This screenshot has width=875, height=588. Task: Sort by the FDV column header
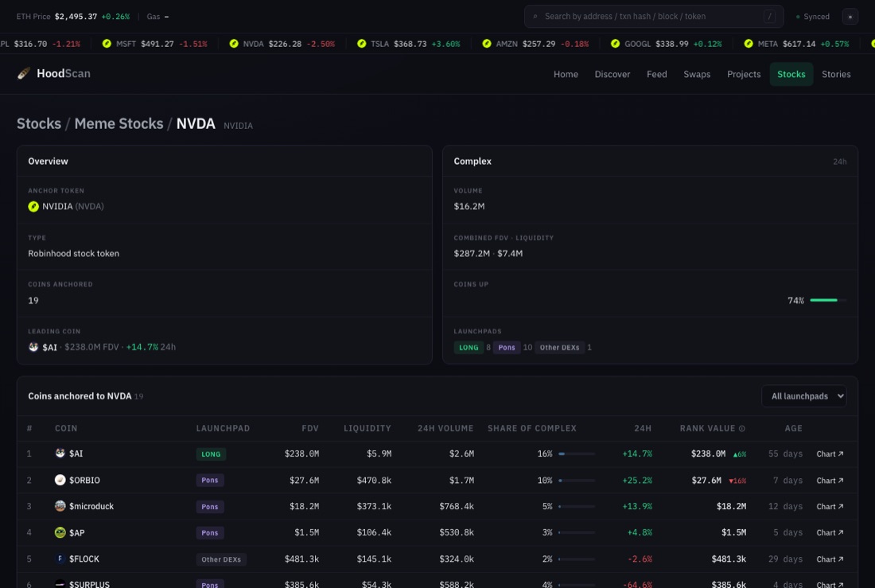[309, 428]
